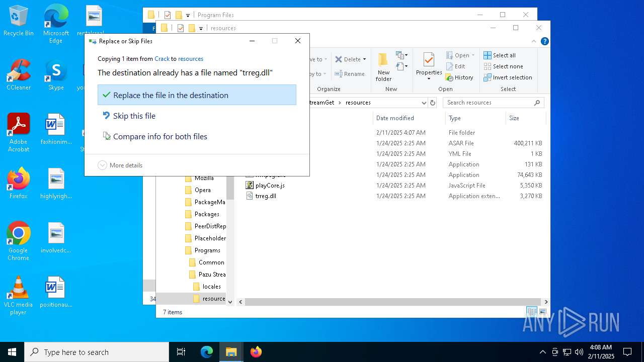Open the Delete dropdown arrow

point(364,59)
